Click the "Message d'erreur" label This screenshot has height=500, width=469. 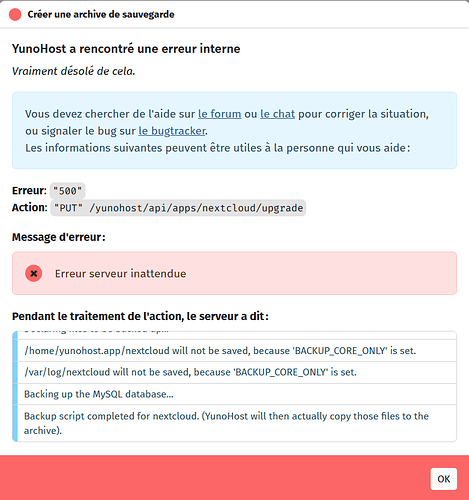tap(59, 237)
